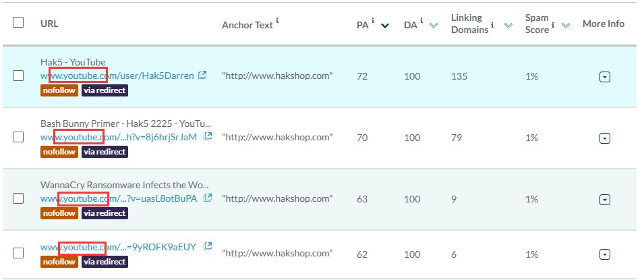Click PA value 63
Screen dimensions: 644x280
coord(362,199)
